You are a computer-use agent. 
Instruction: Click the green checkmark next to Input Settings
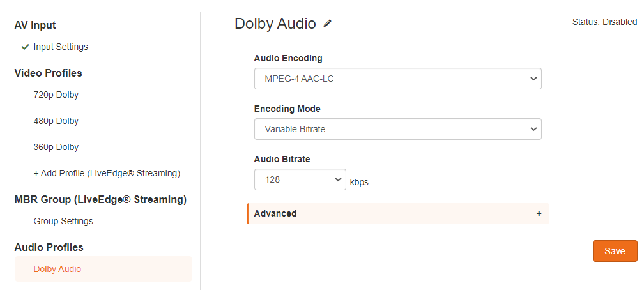coord(25,47)
